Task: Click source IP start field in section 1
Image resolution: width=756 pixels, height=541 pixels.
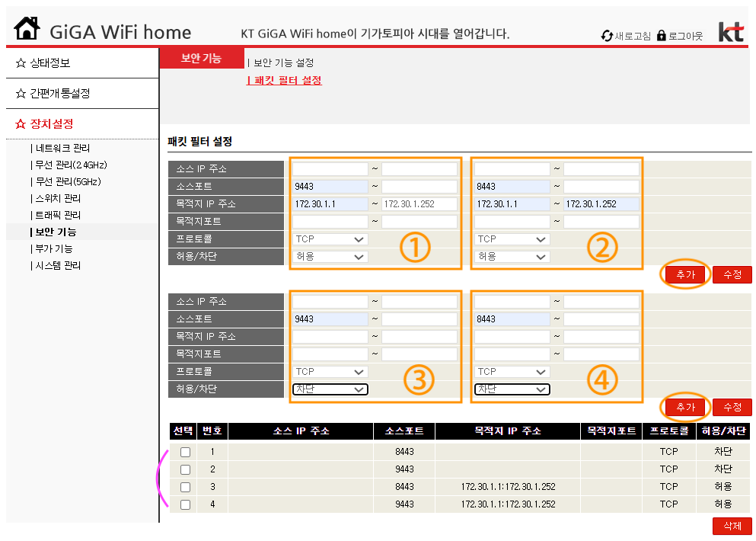Action: [330, 169]
